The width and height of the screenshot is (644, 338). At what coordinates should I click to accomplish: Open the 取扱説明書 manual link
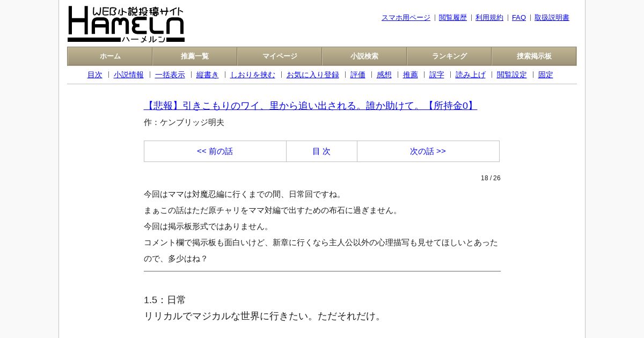click(552, 18)
